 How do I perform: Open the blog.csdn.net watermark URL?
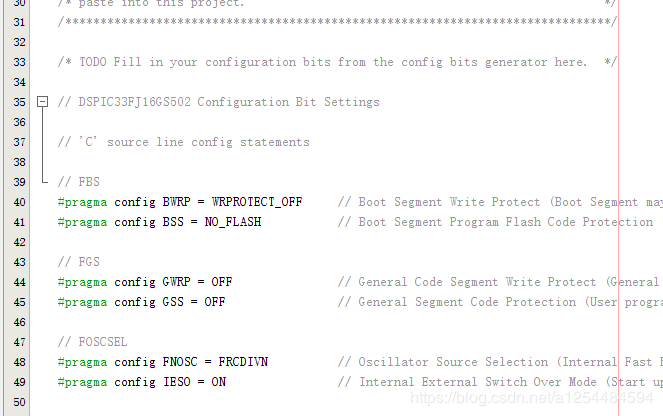pos(538,399)
